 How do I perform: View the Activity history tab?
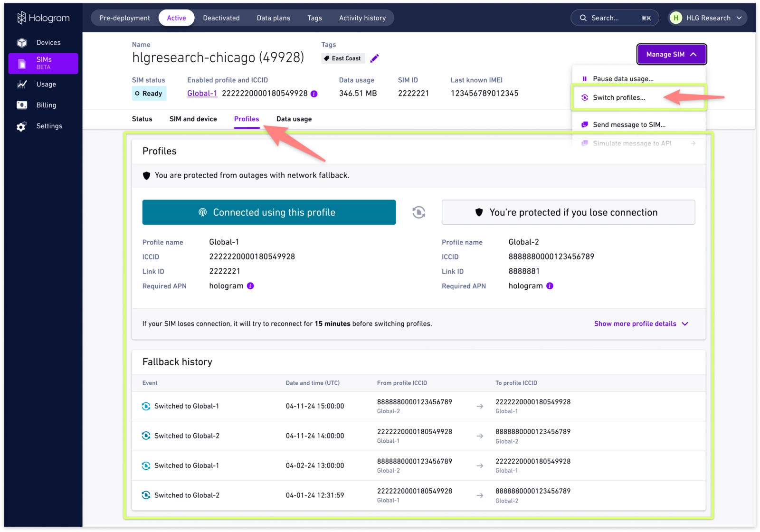[362, 18]
